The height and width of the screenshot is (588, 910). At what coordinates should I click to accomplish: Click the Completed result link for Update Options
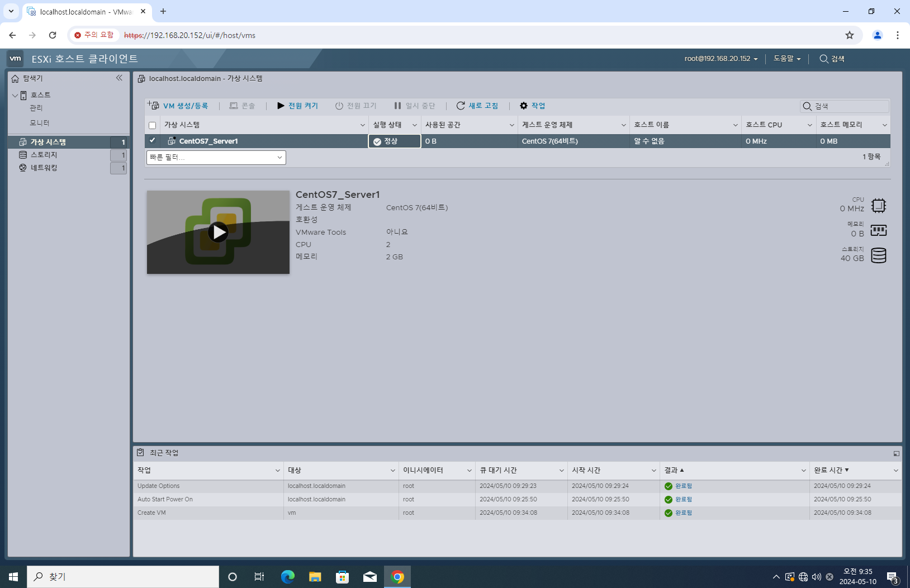[x=684, y=486]
